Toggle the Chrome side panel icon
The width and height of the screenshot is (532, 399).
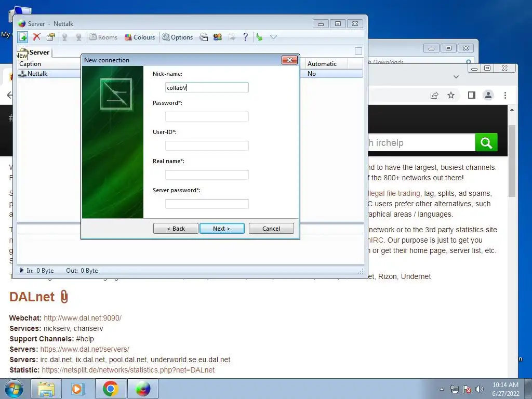click(472, 96)
